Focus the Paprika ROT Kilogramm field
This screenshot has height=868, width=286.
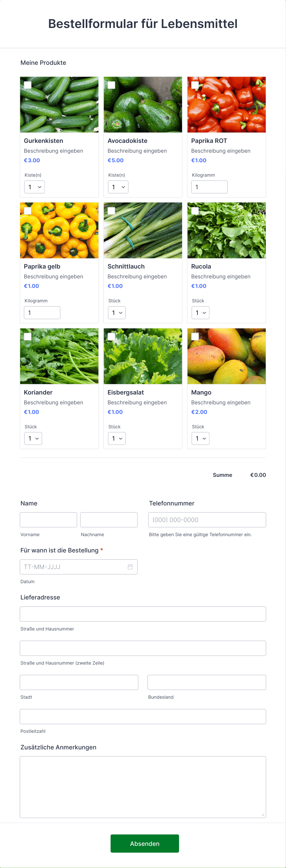[x=209, y=187]
